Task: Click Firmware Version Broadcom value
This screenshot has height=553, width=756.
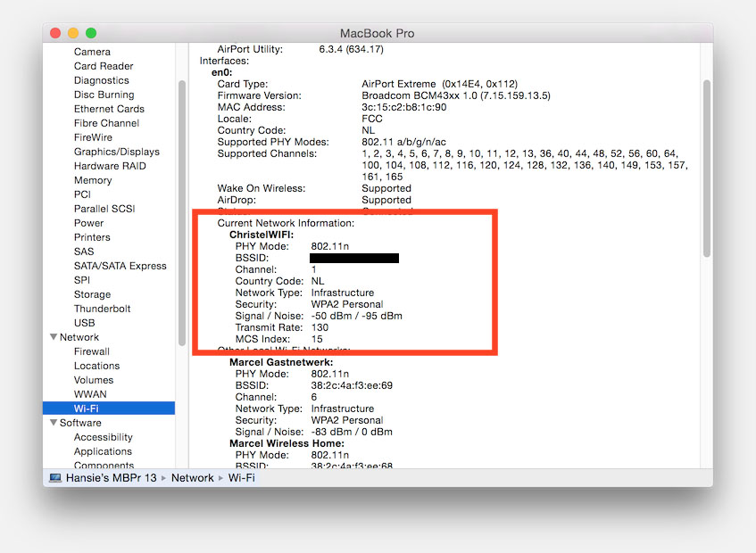Action: pos(456,95)
